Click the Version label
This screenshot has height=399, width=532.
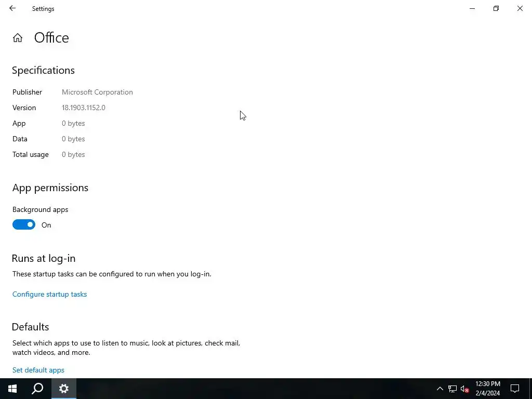coord(24,108)
